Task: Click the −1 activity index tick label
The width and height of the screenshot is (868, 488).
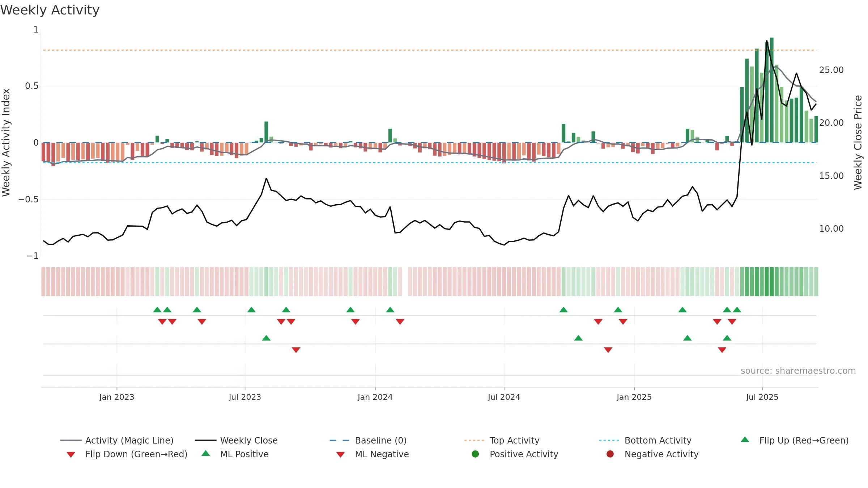Action: tap(32, 256)
